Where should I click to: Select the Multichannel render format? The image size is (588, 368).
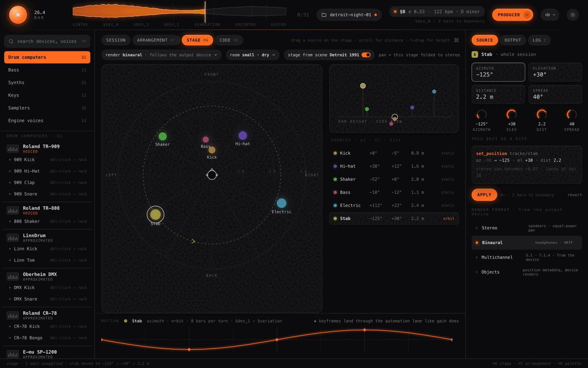tap(527, 257)
